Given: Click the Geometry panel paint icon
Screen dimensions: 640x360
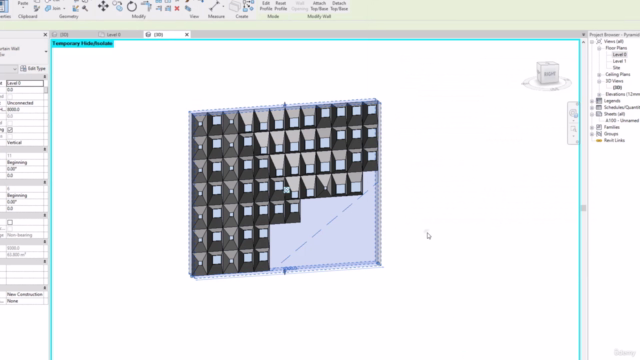Looking at the screenshot, I should click(x=76, y=9).
